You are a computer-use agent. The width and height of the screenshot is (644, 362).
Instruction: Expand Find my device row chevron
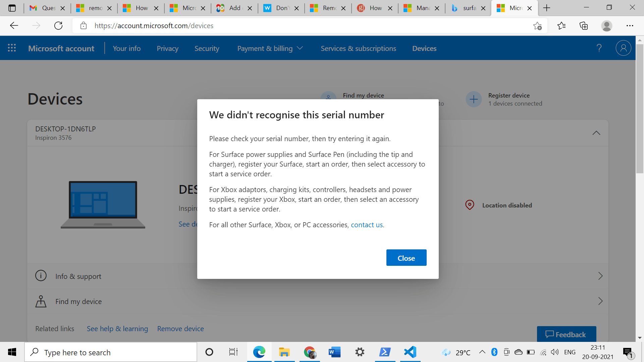point(600,301)
